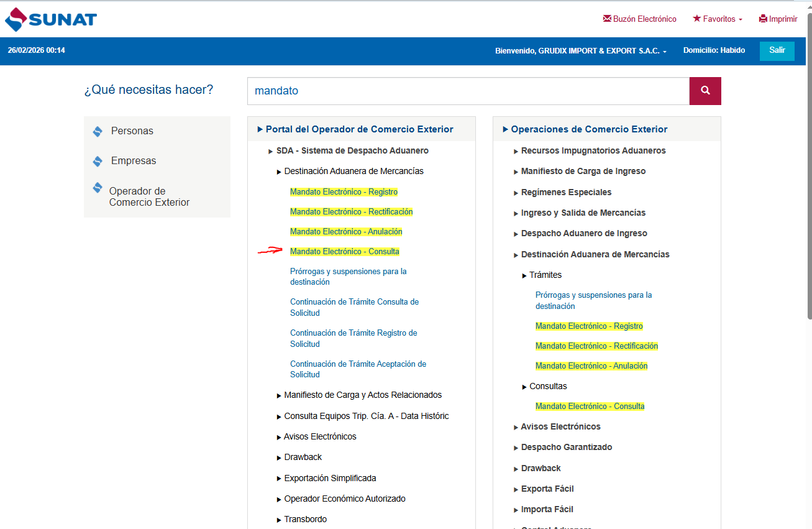Click the Salir button

tap(777, 50)
